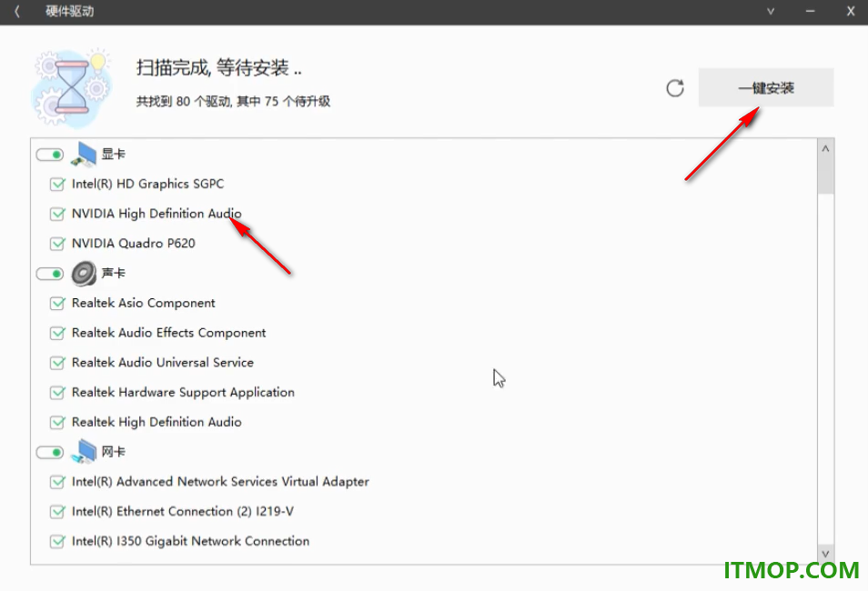Select the 网卡 category label
This screenshot has width=868, height=591.
114,452
